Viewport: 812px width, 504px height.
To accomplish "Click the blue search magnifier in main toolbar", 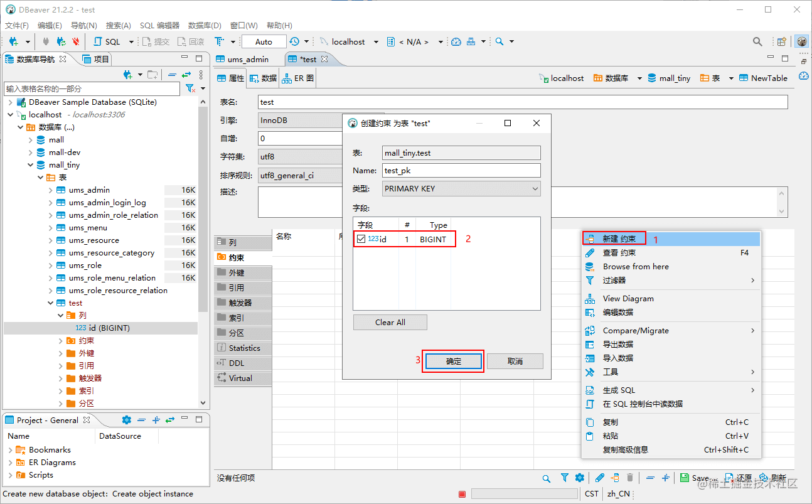I will 499,42.
